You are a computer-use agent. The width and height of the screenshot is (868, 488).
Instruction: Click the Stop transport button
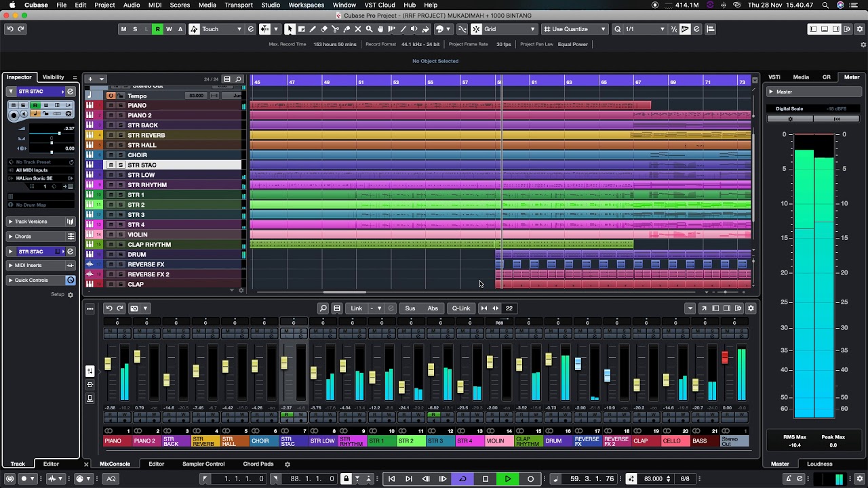click(x=486, y=479)
